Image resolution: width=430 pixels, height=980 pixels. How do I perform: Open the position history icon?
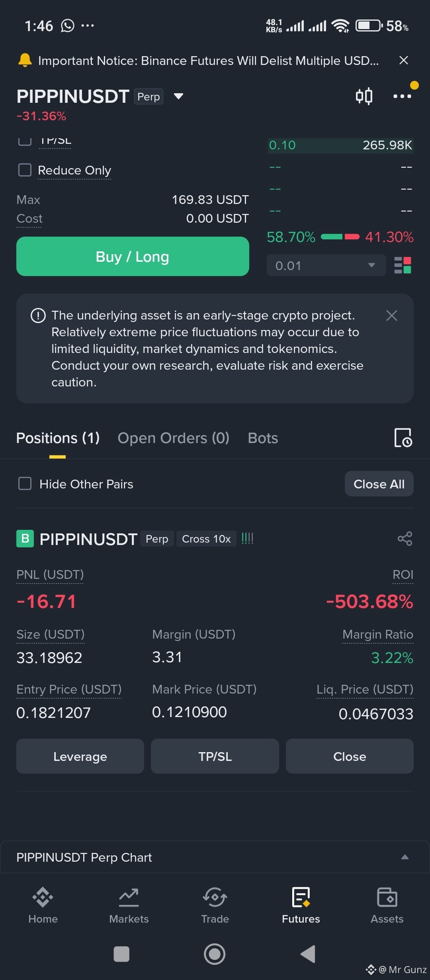pyautogui.click(x=403, y=438)
